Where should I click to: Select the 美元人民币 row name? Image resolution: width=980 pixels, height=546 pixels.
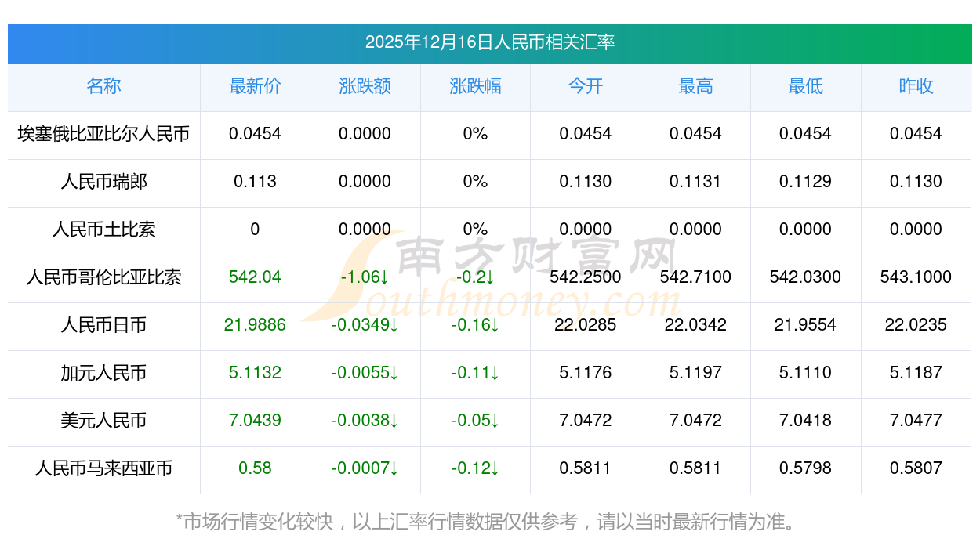click(103, 421)
